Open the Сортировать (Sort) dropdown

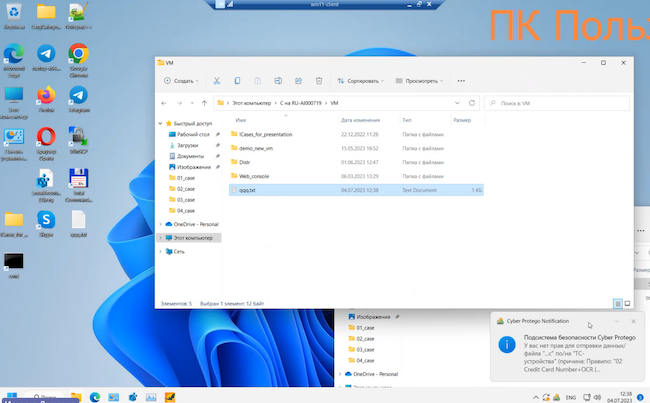tap(360, 81)
